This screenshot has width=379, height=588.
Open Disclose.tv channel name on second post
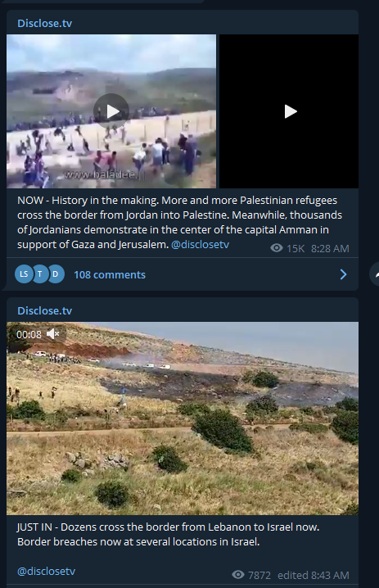click(x=44, y=311)
